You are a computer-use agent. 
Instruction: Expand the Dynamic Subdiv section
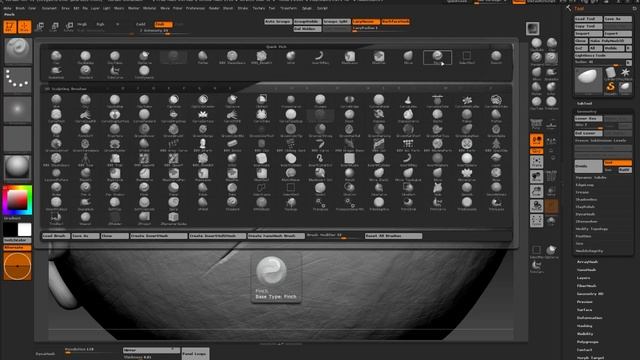tap(591, 178)
